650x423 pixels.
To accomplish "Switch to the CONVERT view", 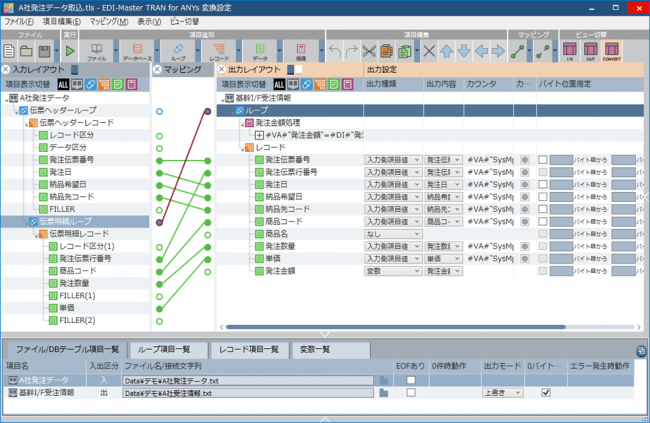I will point(612,52).
